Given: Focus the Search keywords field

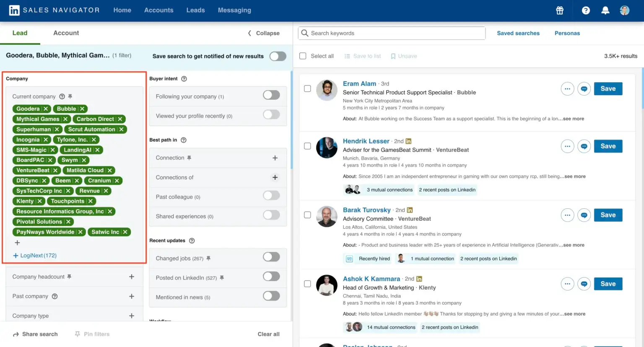Looking at the screenshot, I should [392, 33].
